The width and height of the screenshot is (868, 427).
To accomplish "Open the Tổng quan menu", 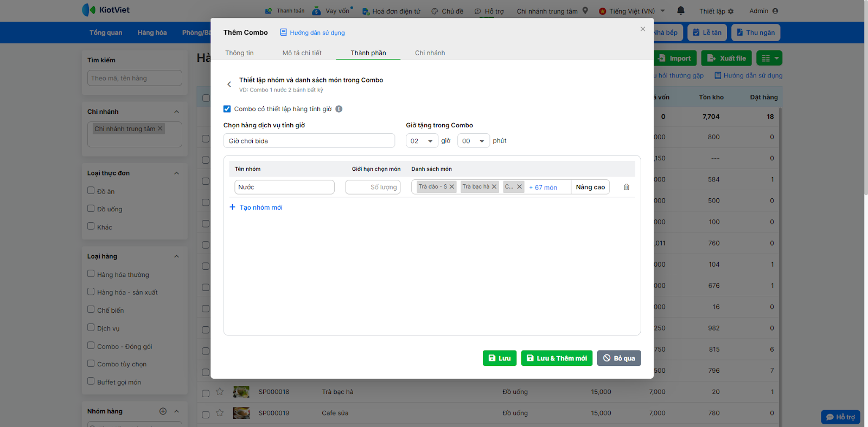I will pyautogui.click(x=106, y=33).
